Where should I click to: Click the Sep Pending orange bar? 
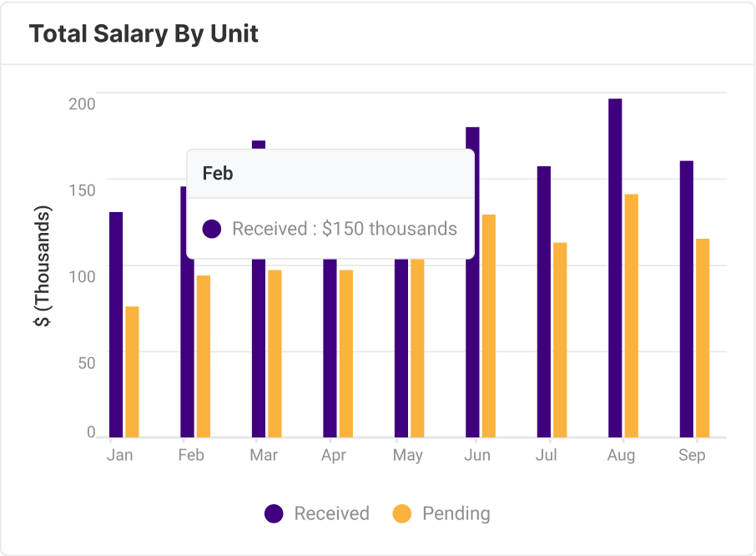point(703,338)
